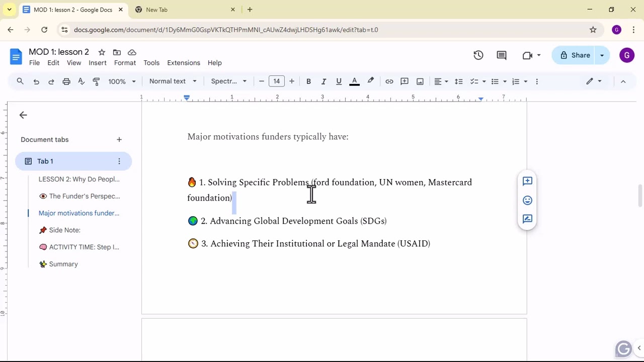Image resolution: width=644 pixels, height=362 pixels.
Task: Open the Google account avatar
Action: [x=627, y=55]
